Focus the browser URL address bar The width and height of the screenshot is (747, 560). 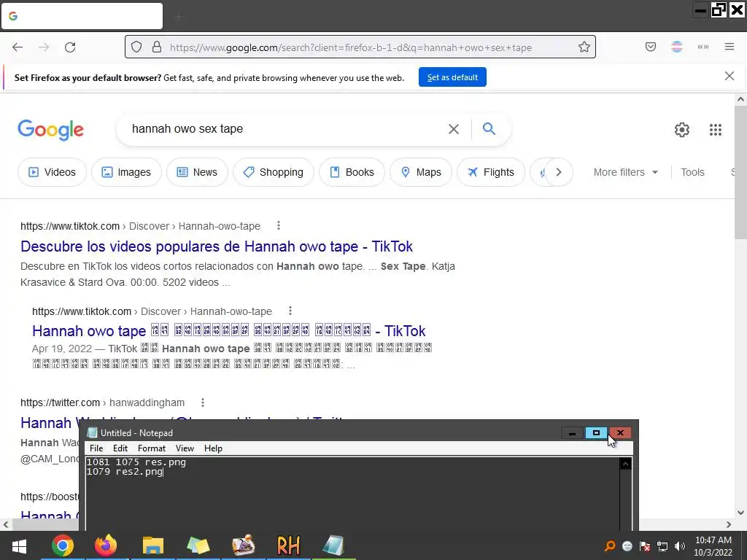[360, 47]
